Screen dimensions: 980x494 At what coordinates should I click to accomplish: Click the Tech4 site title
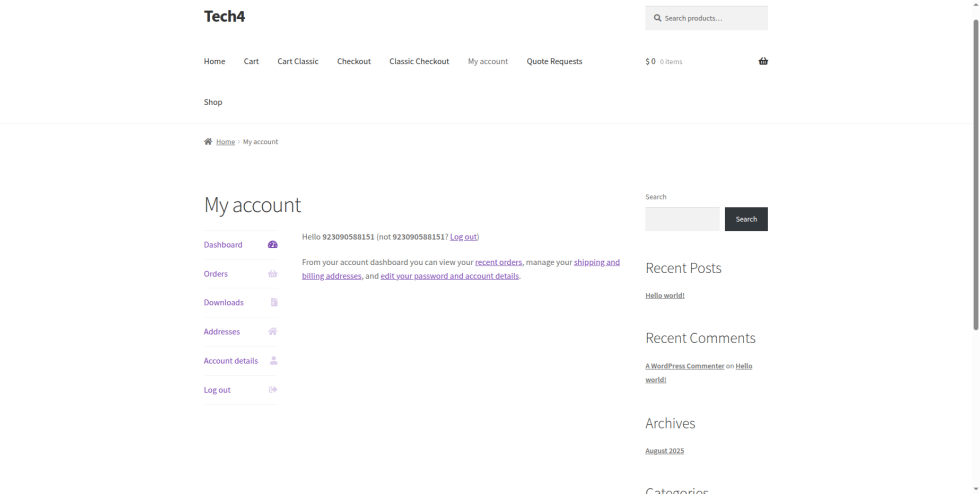tap(224, 16)
